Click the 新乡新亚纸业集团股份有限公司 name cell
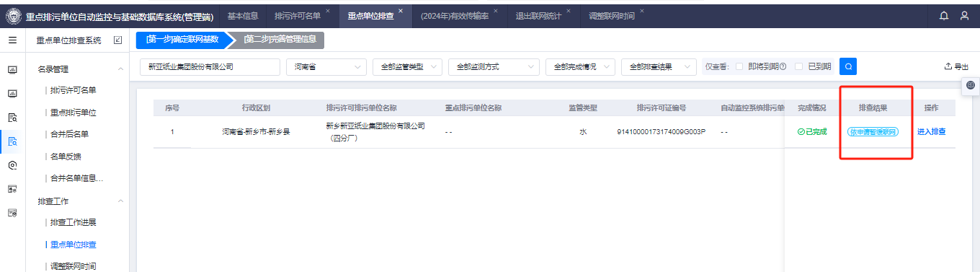 click(375, 132)
